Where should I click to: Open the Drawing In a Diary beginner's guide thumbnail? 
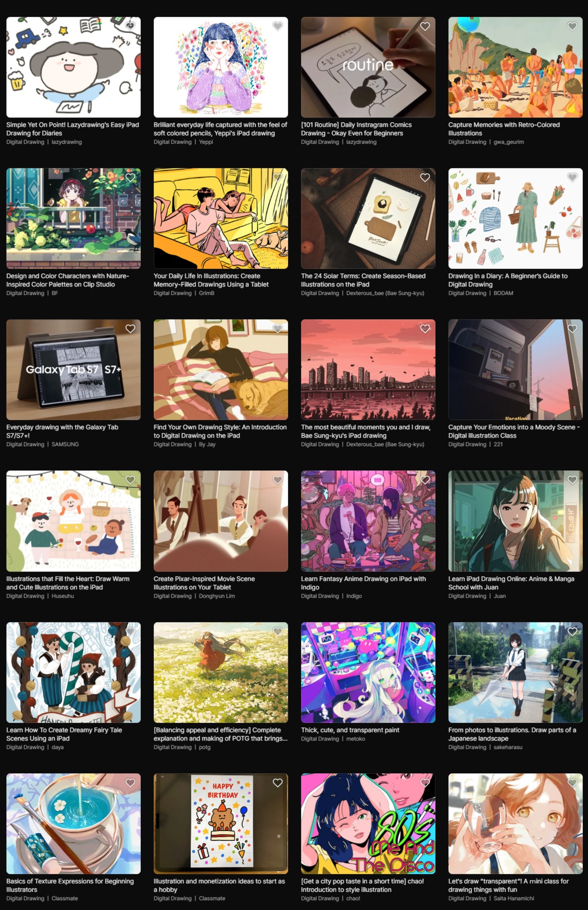515,219
